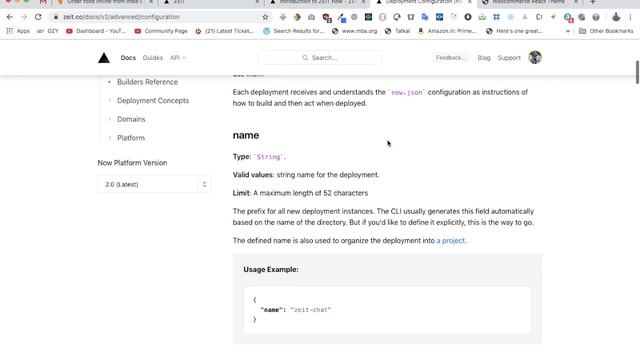The height and width of the screenshot is (360, 640).
Task: Open a new browser tab
Action: [x=593, y=2]
